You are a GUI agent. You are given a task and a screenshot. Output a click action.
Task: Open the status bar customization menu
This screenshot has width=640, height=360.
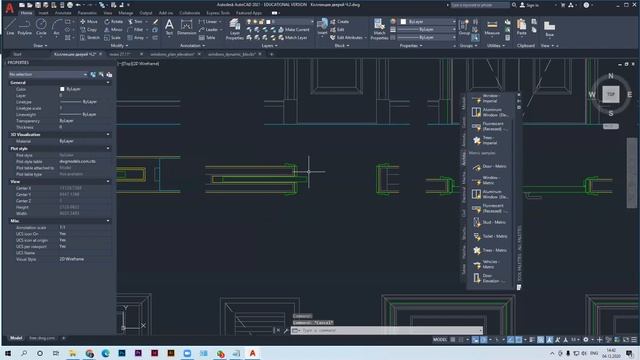click(x=634, y=340)
